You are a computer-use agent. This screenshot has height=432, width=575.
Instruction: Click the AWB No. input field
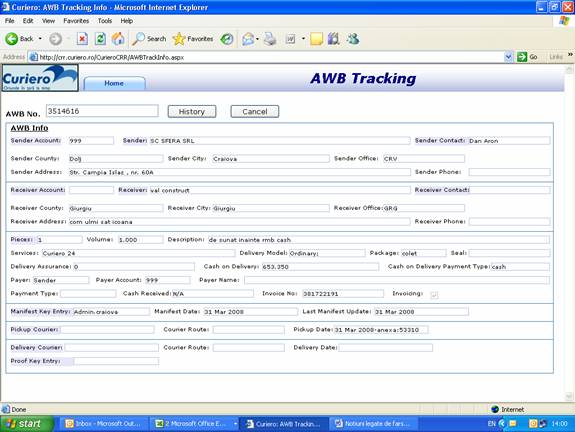pyautogui.click(x=102, y=111)
